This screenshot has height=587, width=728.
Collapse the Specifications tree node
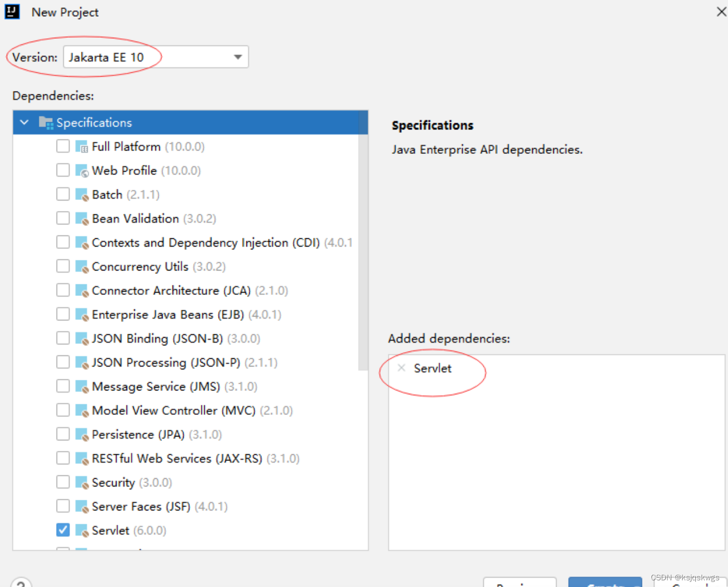coord(24,122)
